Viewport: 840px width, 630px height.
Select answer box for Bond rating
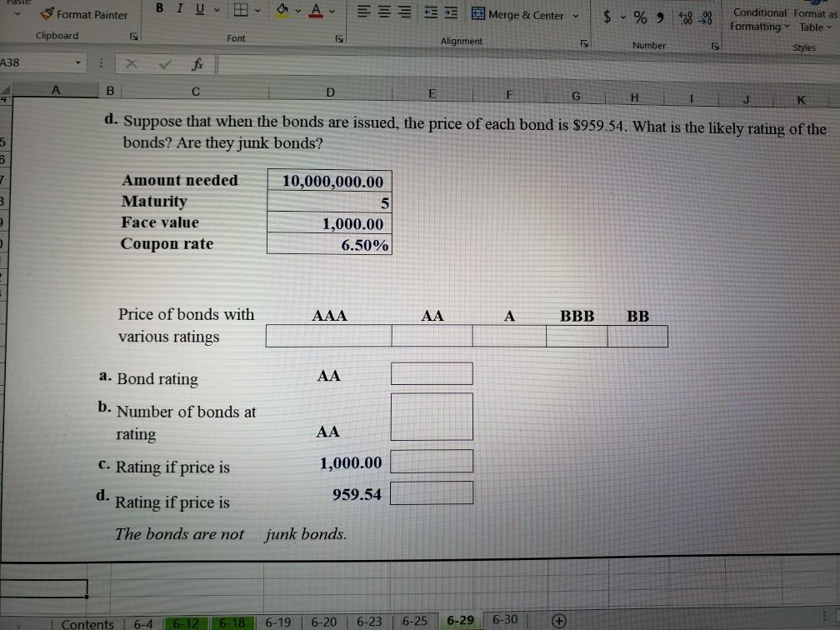[432, 373]
